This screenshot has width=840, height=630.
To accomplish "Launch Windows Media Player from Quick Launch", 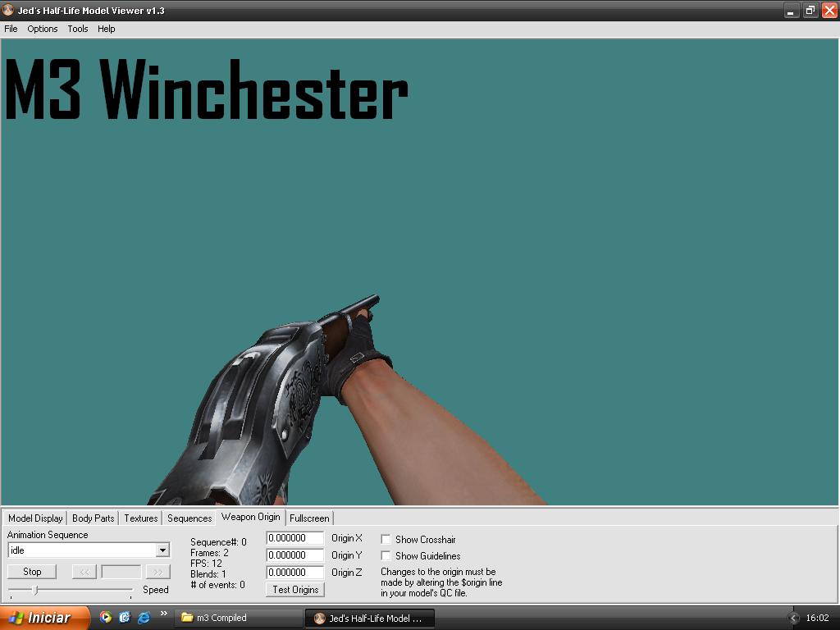I will click(x=105, y=618).
